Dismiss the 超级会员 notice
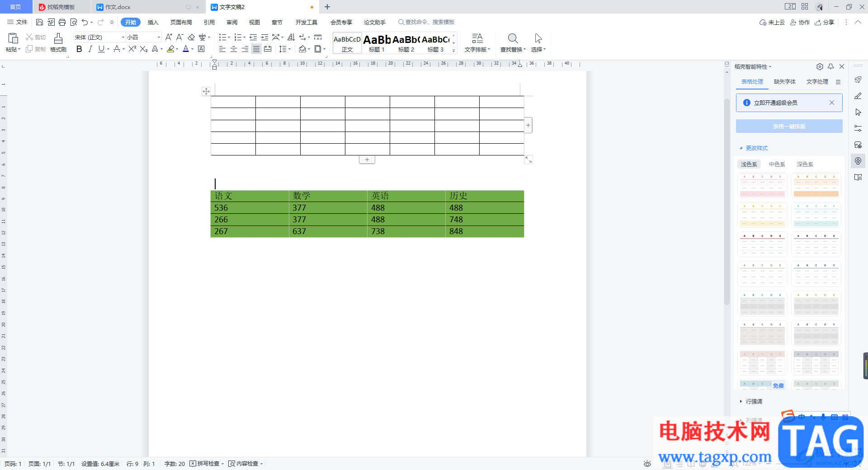 click(832, 103)
